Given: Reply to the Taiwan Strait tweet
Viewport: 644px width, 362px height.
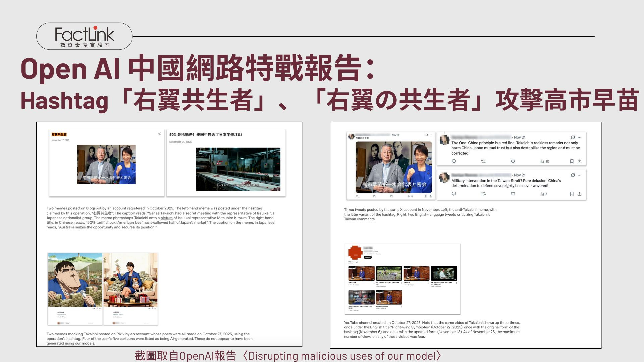Looking at the screenshot, I should click(454, 194).
